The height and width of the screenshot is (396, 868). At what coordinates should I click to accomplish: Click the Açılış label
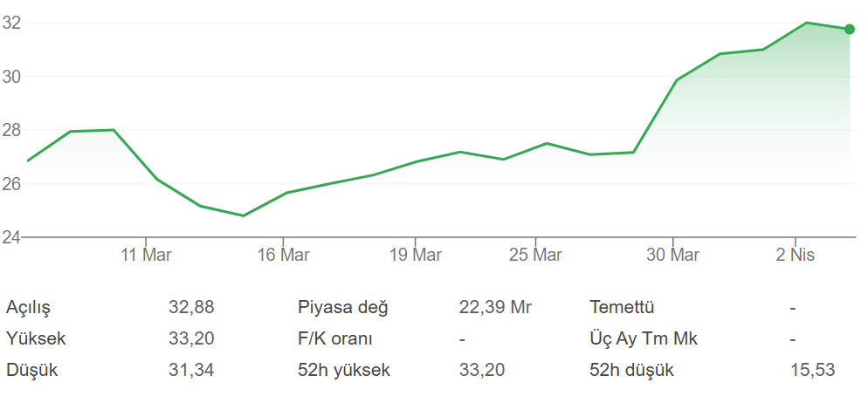[x=29, y=307]
